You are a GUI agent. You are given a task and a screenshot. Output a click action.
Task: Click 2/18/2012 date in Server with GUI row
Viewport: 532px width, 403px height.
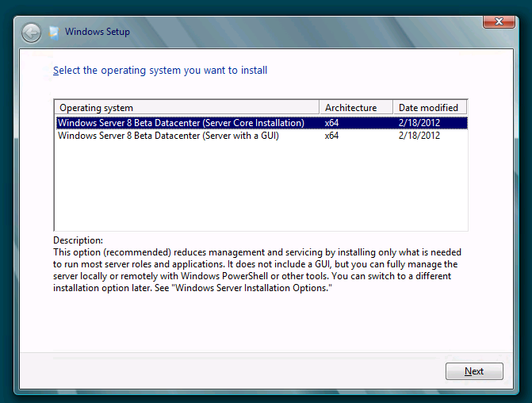click(x=419, y=136)
